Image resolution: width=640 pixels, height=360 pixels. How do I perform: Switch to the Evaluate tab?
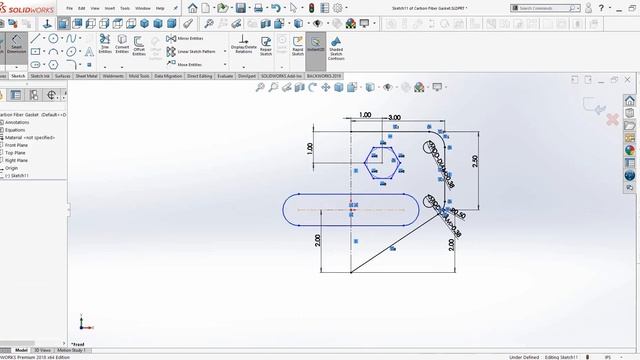(x=225, y=76)
